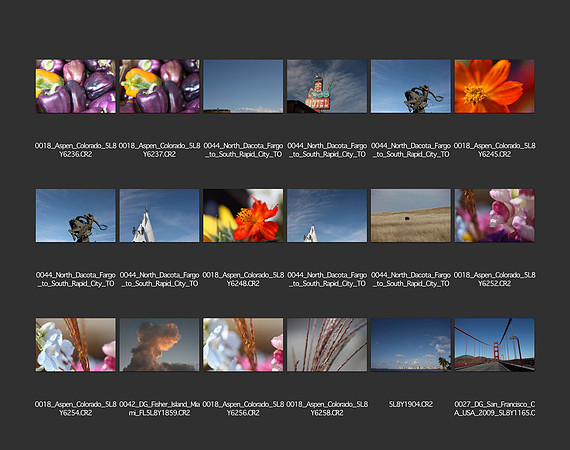The width and height of the screenshot is (570, 450).
Task: Select the city skyline thumbnail SL8Y1904.CR2
Action: click(x=411, y=345)
